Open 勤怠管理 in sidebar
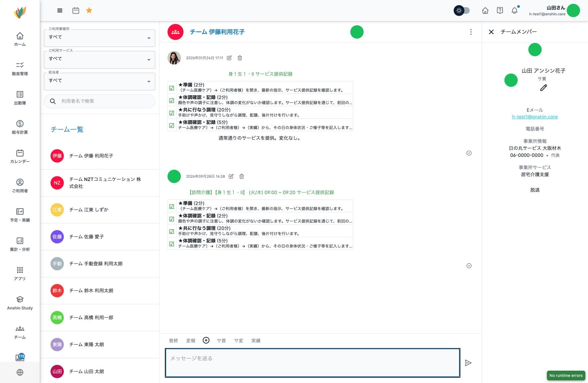 [x=20, y=69]
